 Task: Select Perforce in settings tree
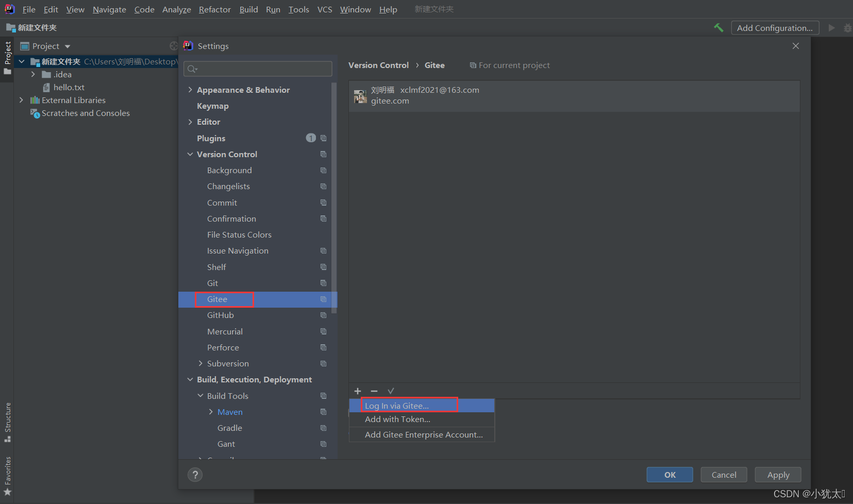coord(223,347)
